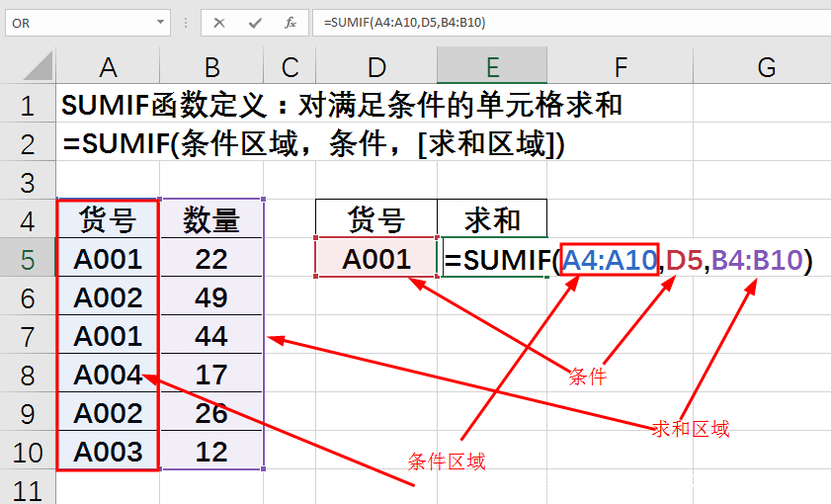Select row 1 header
Viewport: 831px width, 504px height.
pos(28,105)
